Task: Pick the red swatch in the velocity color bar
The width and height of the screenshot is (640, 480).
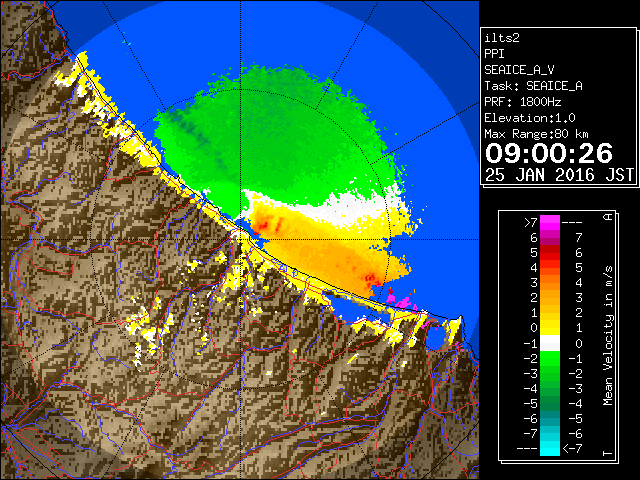Action: coord(550,253)
